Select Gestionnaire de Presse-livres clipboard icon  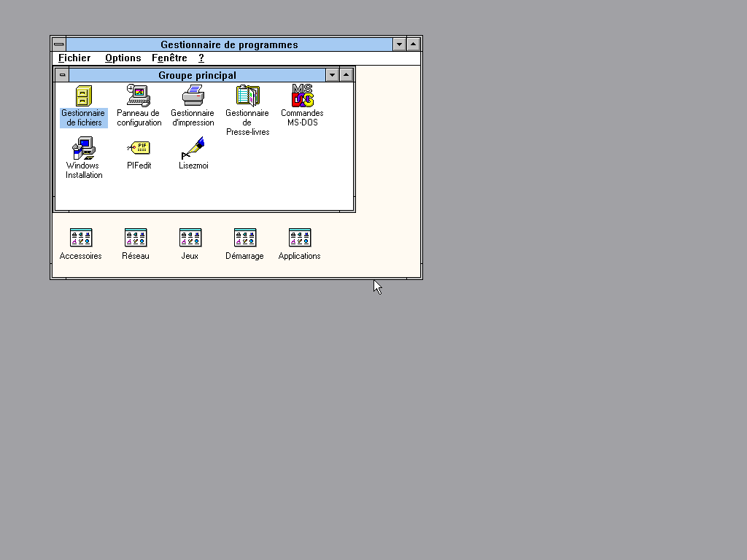coord(247,96)
